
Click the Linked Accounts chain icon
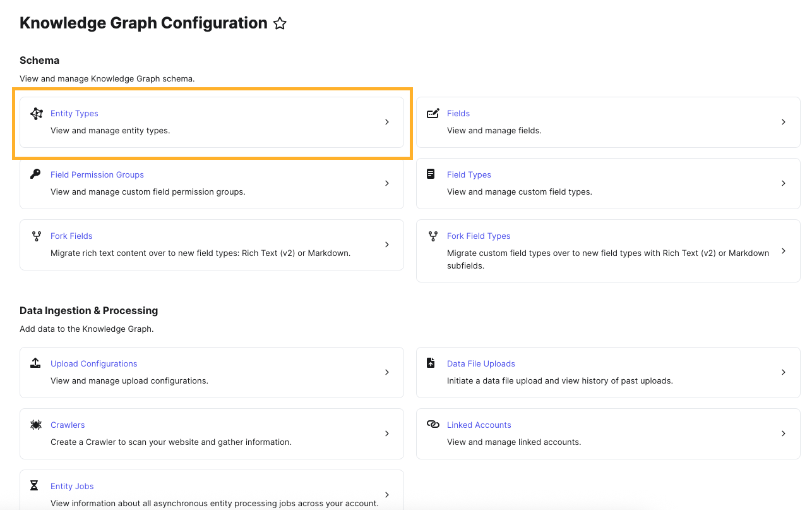click(x=433, y=424)
